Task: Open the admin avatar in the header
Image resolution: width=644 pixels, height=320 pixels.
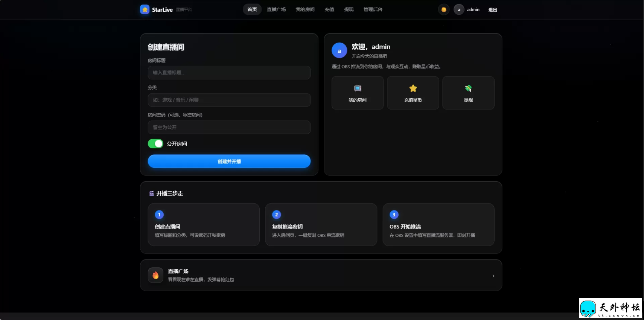Action: pos(459,10)
